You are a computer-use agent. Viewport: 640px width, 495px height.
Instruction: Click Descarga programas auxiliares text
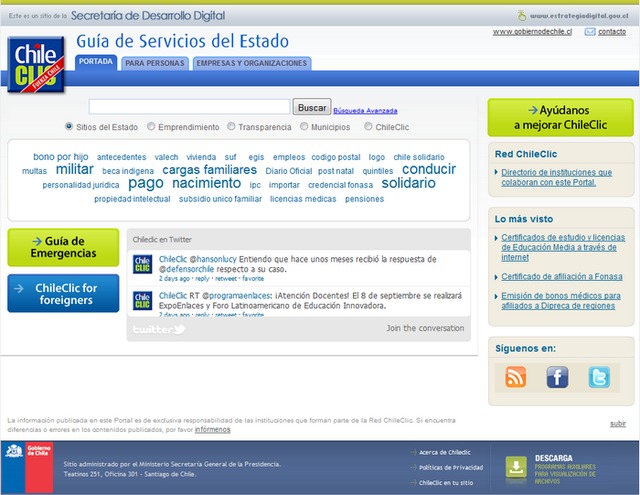[x=565, y=470]
